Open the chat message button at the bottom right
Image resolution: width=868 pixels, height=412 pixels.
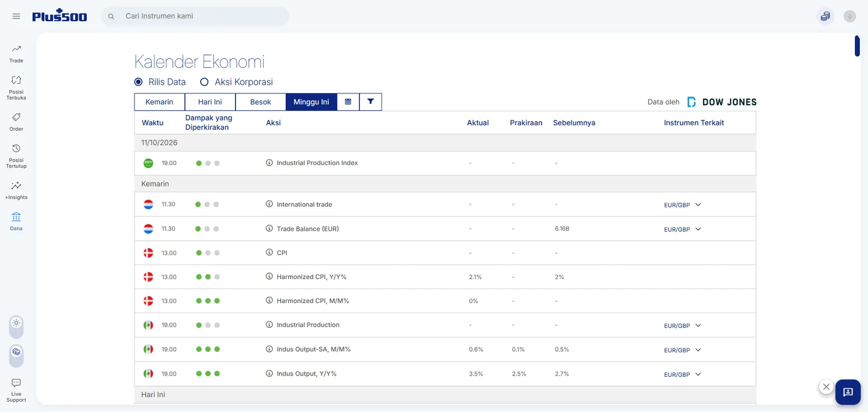(x=848, y=392)
